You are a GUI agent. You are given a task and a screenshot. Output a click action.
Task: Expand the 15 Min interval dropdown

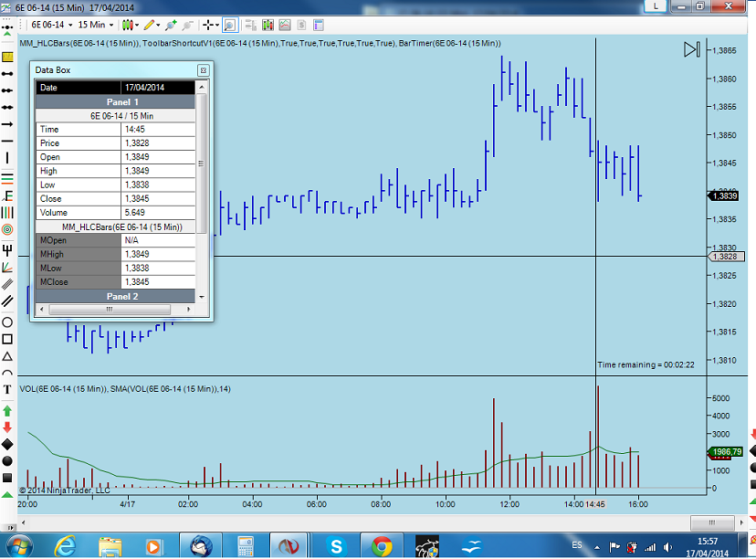(95, 25)
